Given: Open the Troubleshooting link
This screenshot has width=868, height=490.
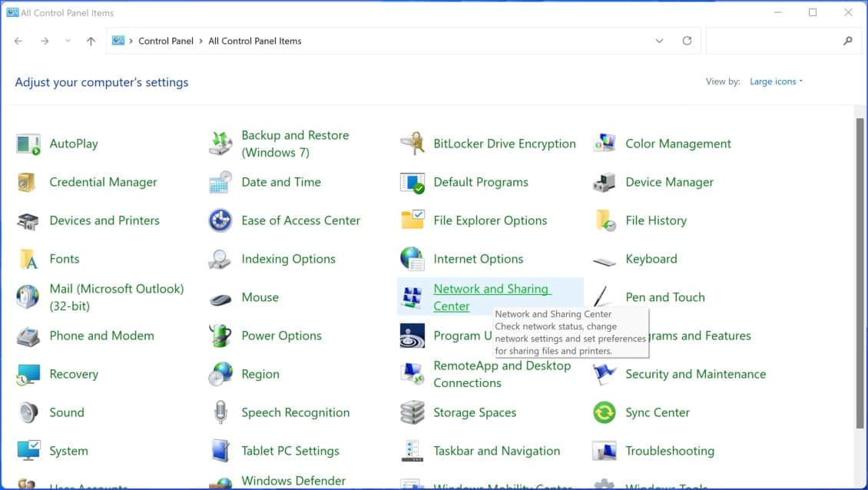Looking at the screenshot, I should coord(670,451).
